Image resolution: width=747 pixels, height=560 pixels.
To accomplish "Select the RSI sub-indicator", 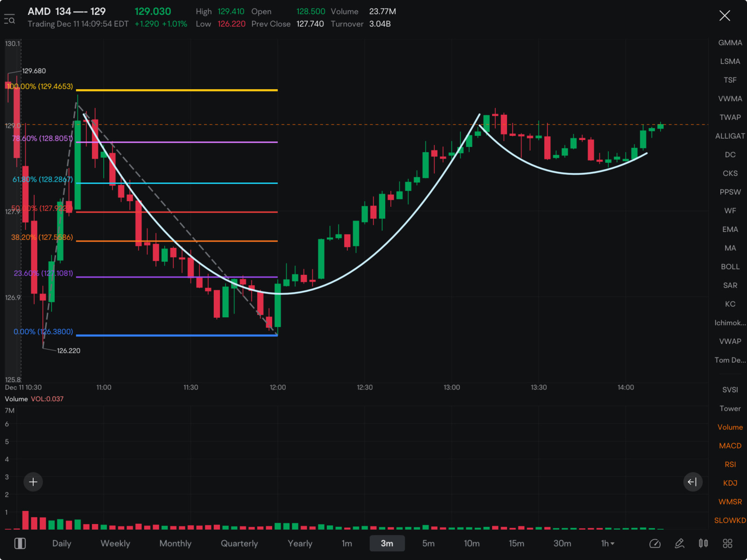I will 730,464.
